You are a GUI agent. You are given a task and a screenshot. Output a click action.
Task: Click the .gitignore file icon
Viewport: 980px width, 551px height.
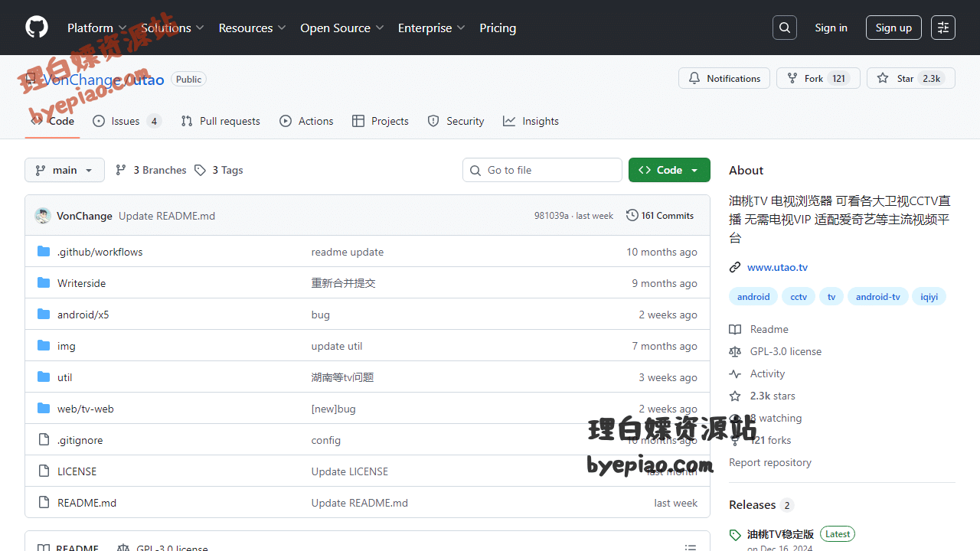click(44, 440)
